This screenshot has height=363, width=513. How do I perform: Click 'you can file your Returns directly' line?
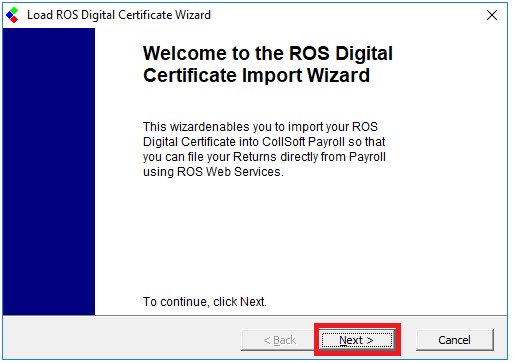point(264,157)
